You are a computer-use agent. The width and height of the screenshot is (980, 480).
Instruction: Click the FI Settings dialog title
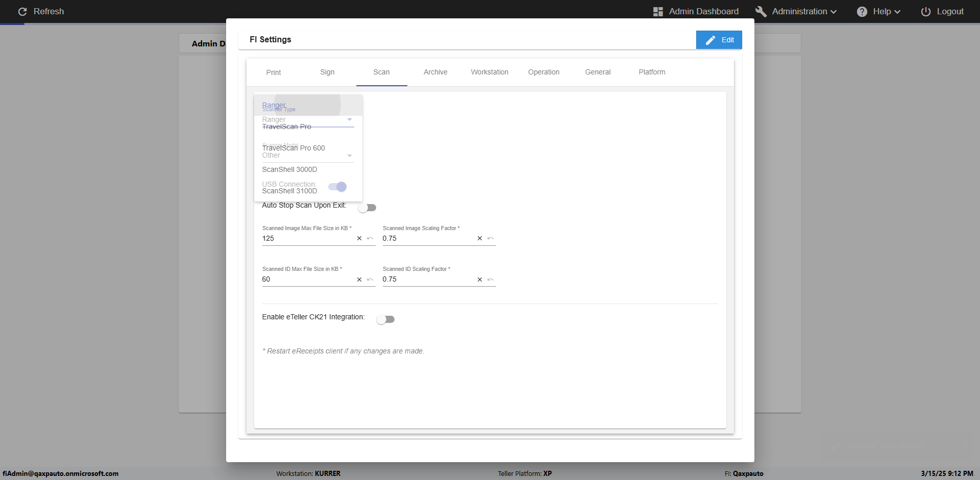[x=271, y=40]
